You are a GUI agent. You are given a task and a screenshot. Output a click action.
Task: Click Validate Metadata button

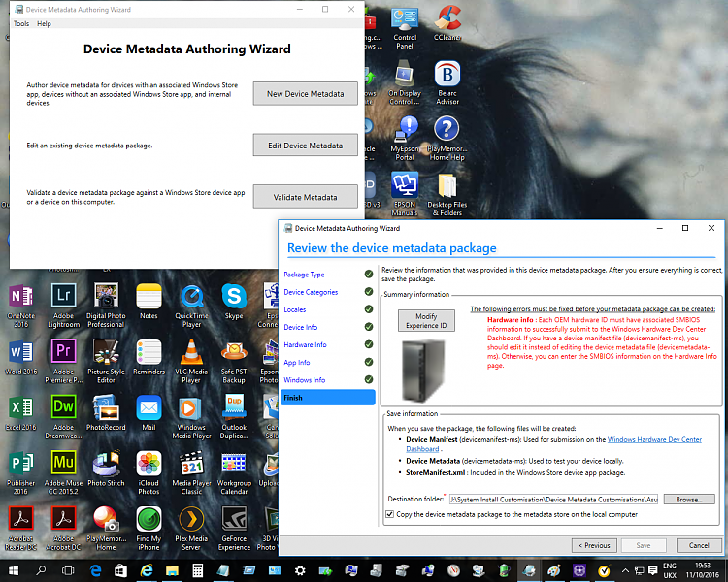coord(305,197)
